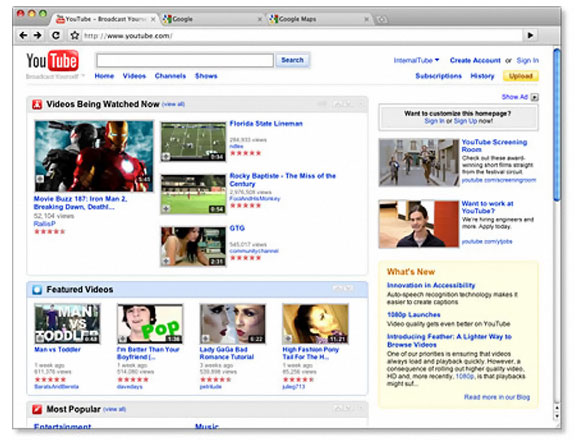Click Sign Up in the customize homepage box
This screenshot has height=440, width=586.
click(x=465, y=121)
